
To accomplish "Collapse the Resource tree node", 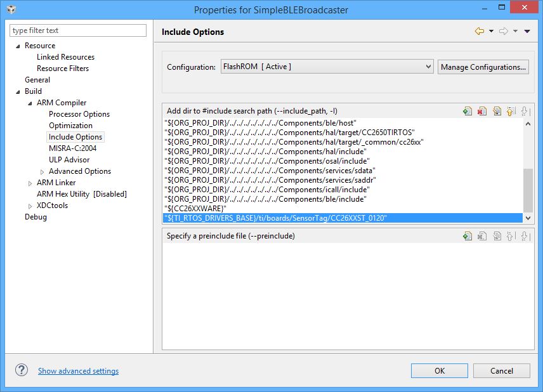I will 18,46.
